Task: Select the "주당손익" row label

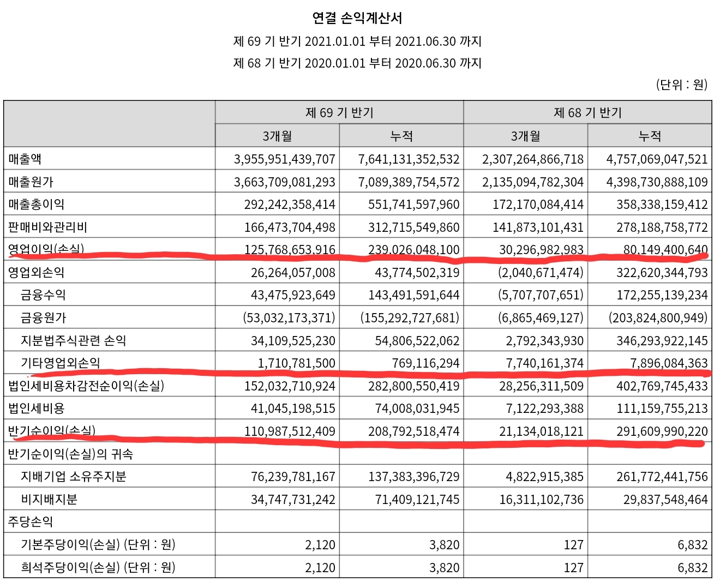Action: click(x=31, y=522)
